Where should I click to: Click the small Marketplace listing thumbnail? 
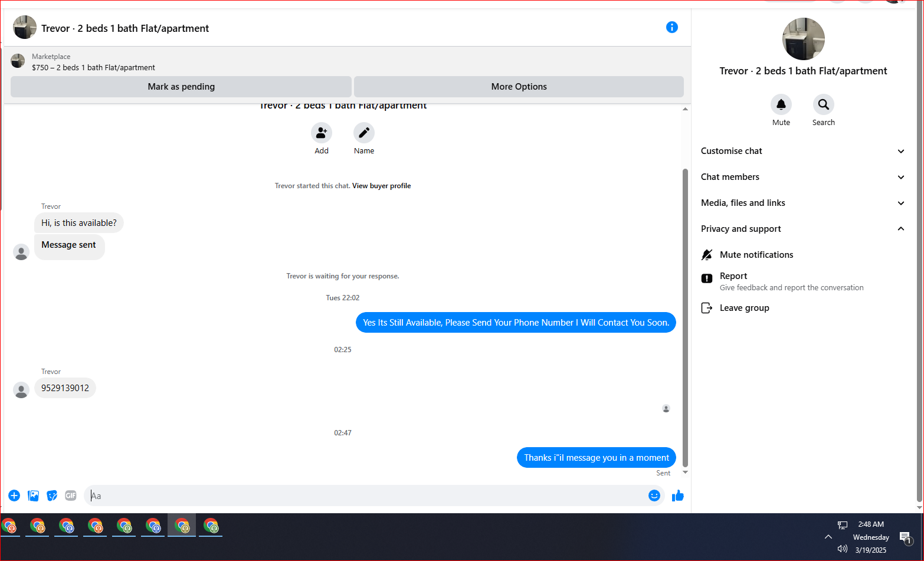pos(18,61)
